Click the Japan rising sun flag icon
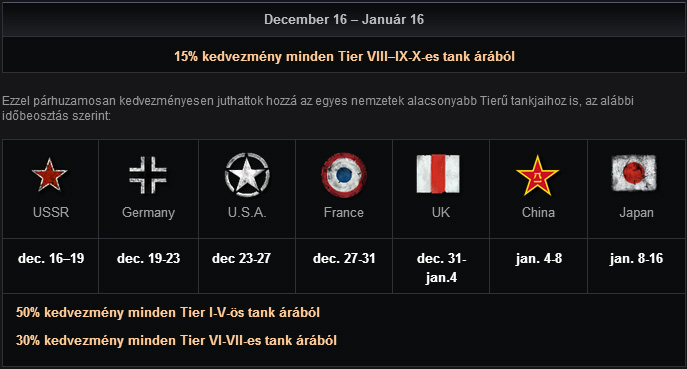Screen dimensions: 687x369 [634, 173]
